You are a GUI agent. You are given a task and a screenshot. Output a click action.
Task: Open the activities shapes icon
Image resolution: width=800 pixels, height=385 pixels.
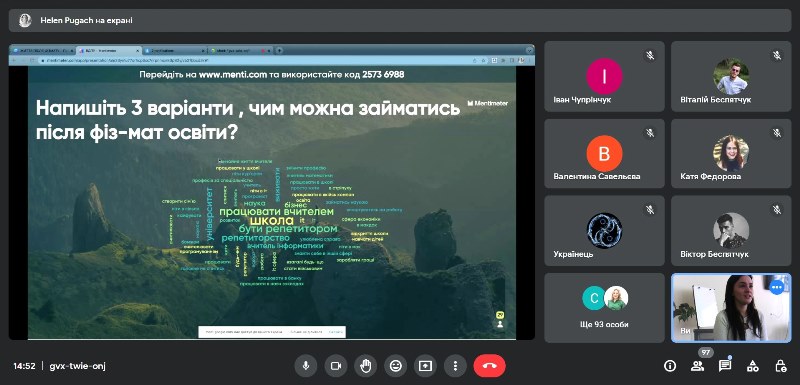[x=753, y=366]
